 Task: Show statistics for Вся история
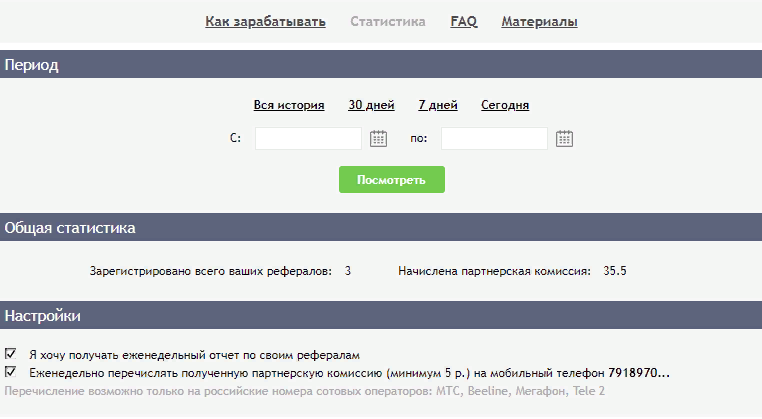(289, 105)
